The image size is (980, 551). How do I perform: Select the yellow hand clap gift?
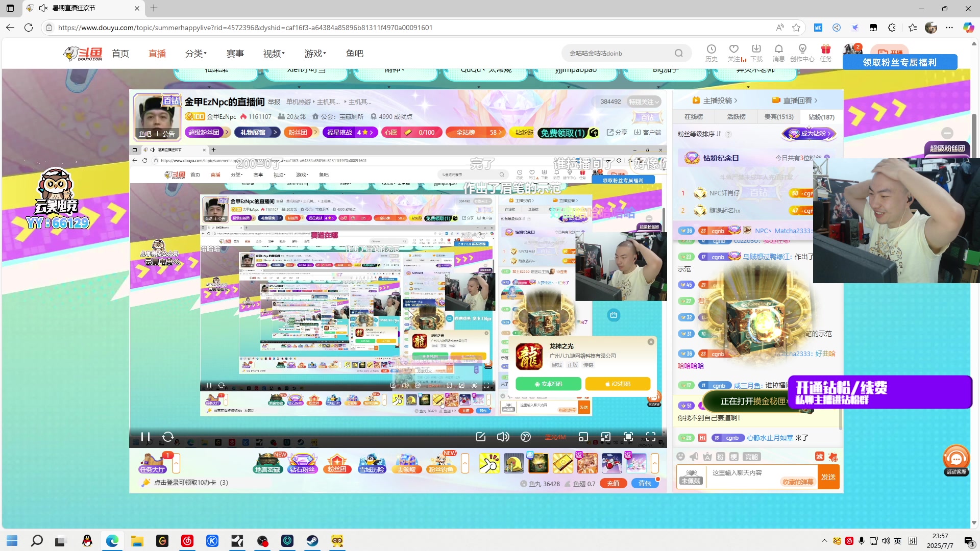pyautogui.click(x=489, y=463)
